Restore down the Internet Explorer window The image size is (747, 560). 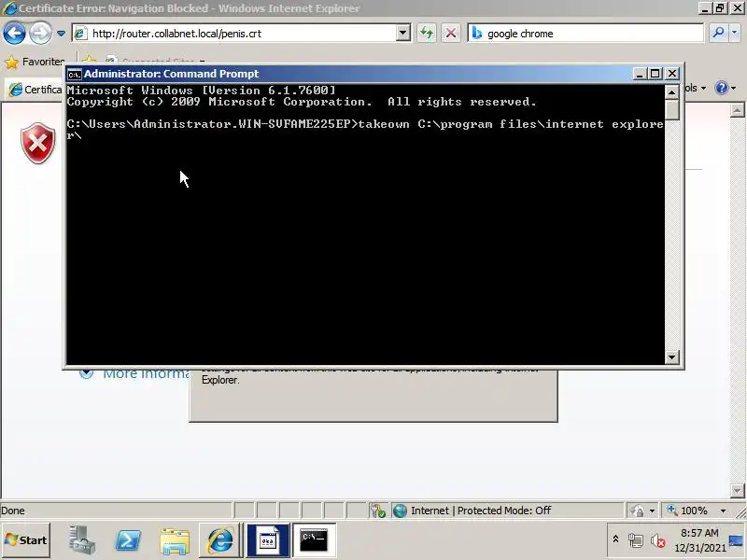[719, 7]
